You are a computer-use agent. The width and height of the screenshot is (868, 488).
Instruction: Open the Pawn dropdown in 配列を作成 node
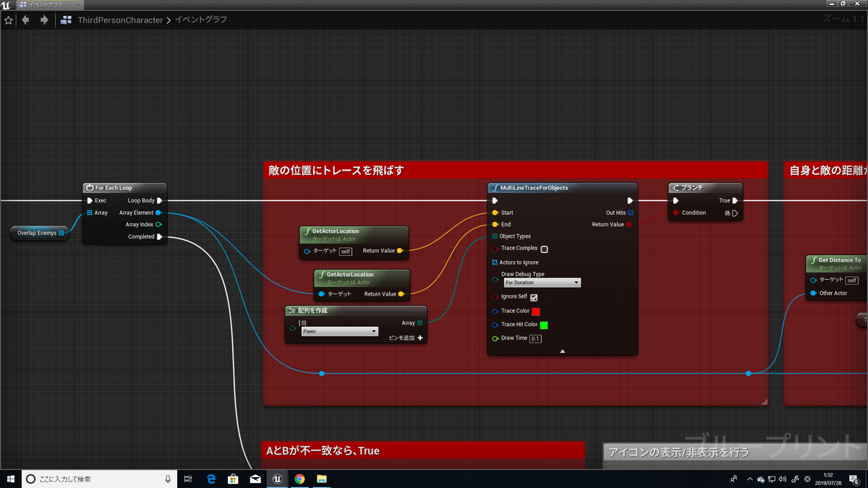point(339,331)
